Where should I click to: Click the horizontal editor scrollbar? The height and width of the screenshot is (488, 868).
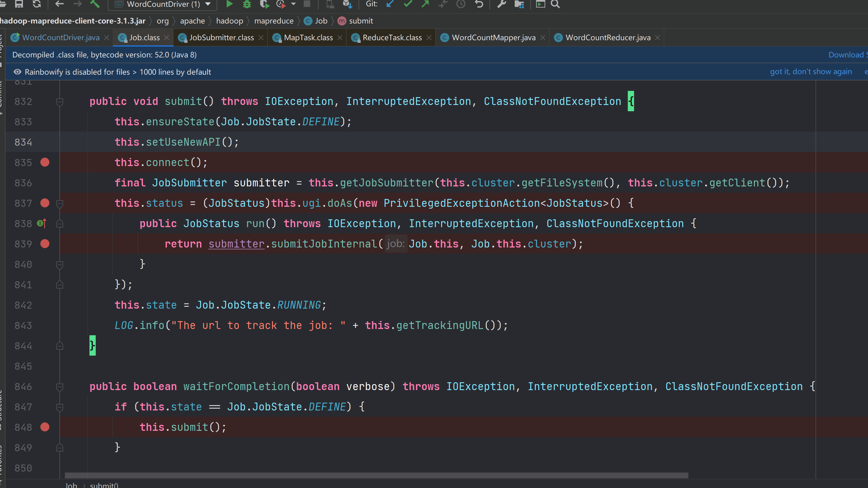pos(376,475)
